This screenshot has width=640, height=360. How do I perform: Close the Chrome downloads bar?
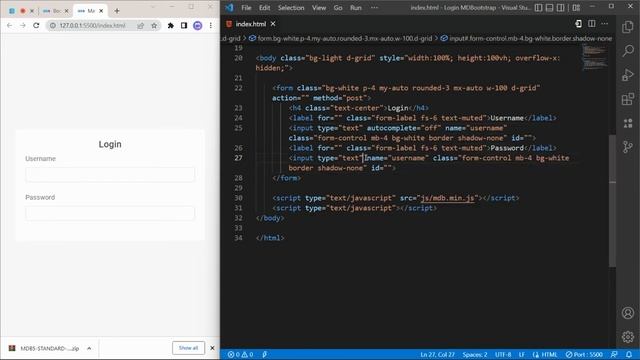(212, 348)
